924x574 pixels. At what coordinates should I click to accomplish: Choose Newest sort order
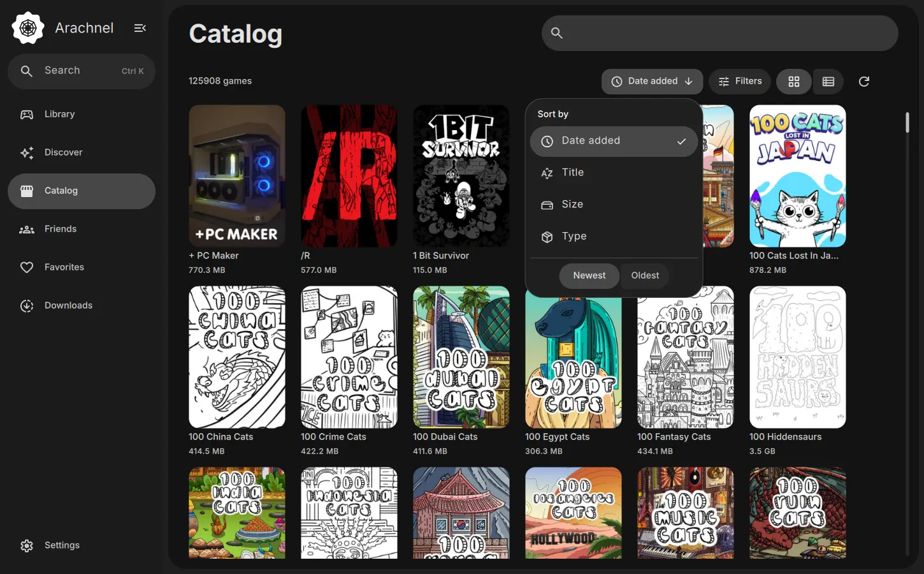tap(589, 276)
